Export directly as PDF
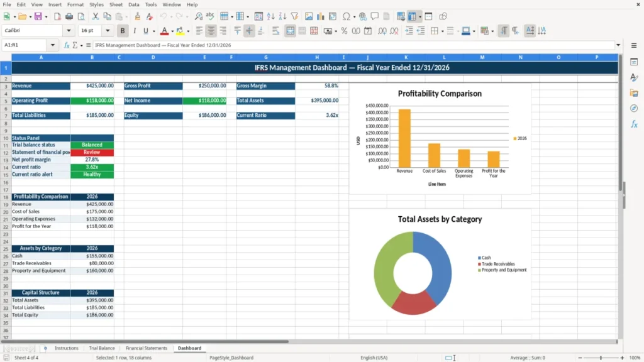 [x=57, y=16]
